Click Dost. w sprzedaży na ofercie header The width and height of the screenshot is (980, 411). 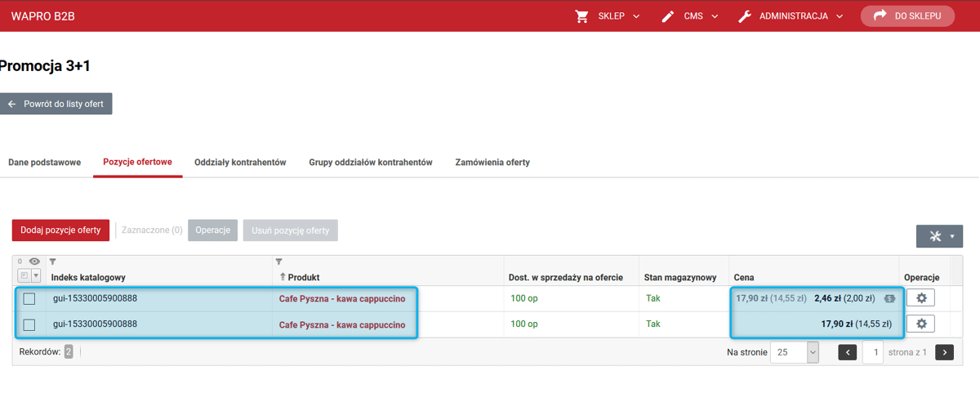point(566,278)
